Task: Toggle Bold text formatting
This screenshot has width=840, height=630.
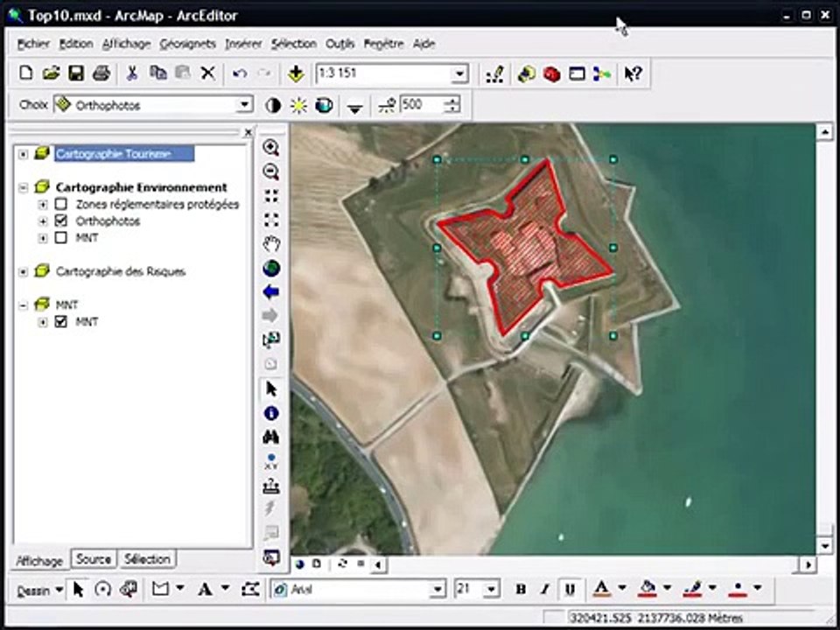Action: pyautogui.click(x=520, y=589)
